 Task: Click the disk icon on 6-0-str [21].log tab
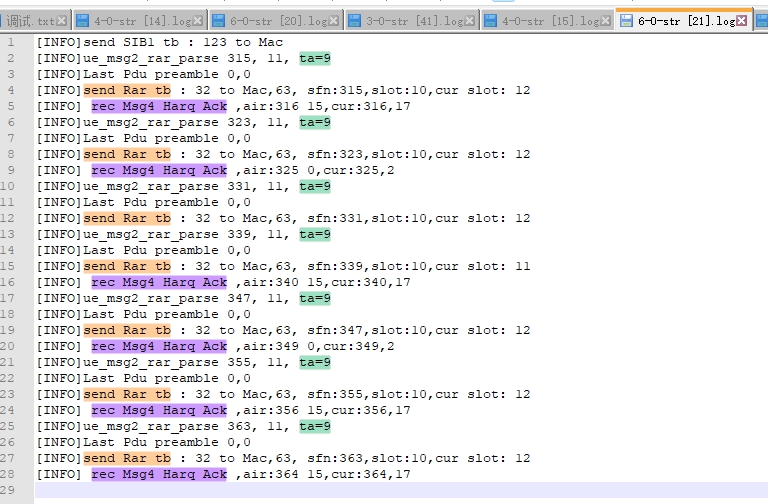point(627,21)
